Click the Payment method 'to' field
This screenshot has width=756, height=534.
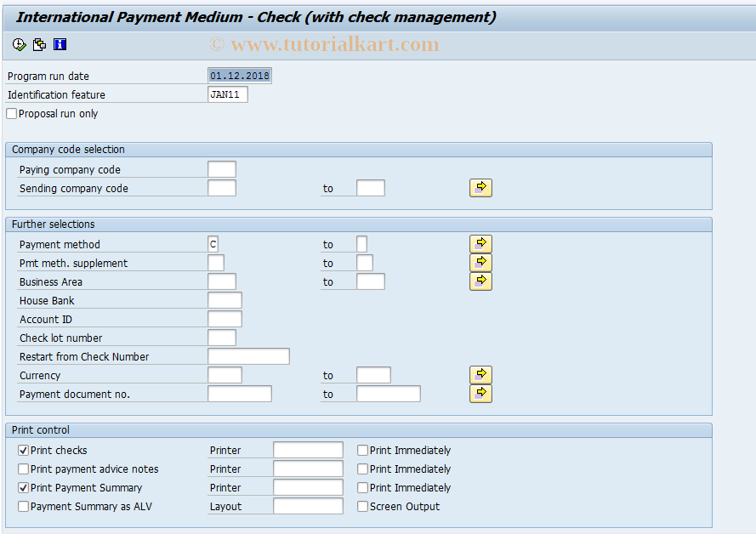pos(361,244)
